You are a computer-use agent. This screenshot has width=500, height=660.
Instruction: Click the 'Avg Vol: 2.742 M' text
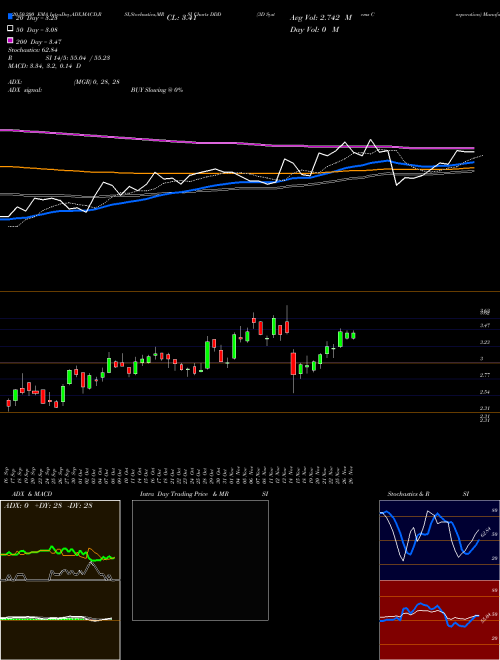point(321,18)
